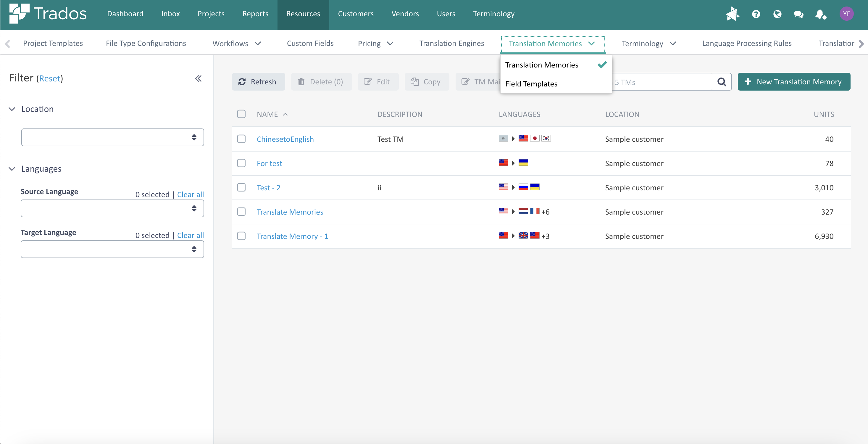
Task: Click the NAME column sort arrow
Action: pos(285,114)
